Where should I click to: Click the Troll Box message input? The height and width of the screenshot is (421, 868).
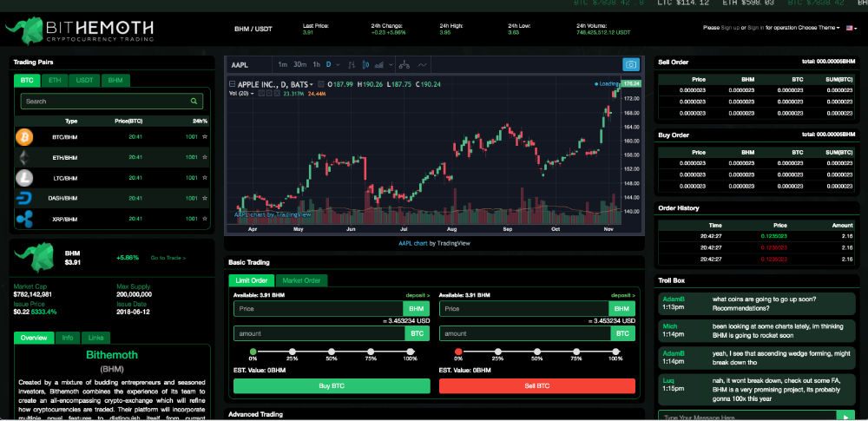click(x=747, y=417)
